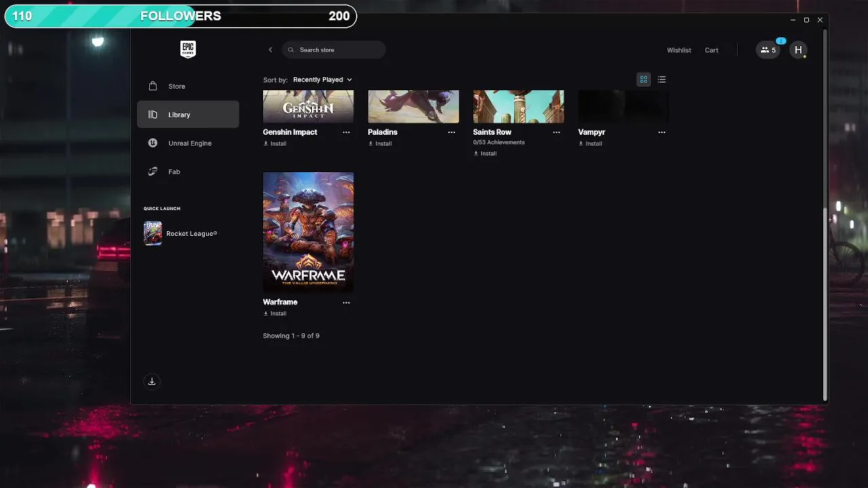Minimize the Epic Games Launcher window
The image size is (868, 488).
793,20
